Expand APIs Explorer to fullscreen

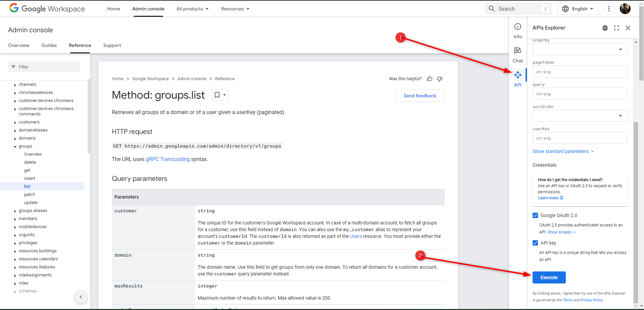[x=616, y=28]
